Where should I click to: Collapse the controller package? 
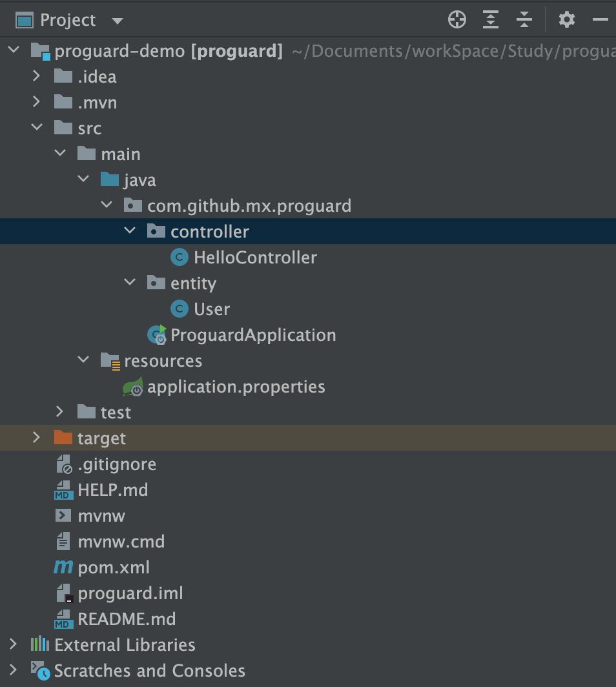point(130,230)
